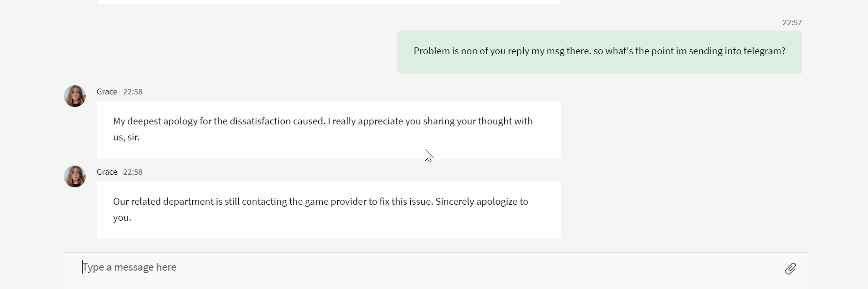
Task: Click 'Our related department' text in Grace's message
Action: pos(163,202)
